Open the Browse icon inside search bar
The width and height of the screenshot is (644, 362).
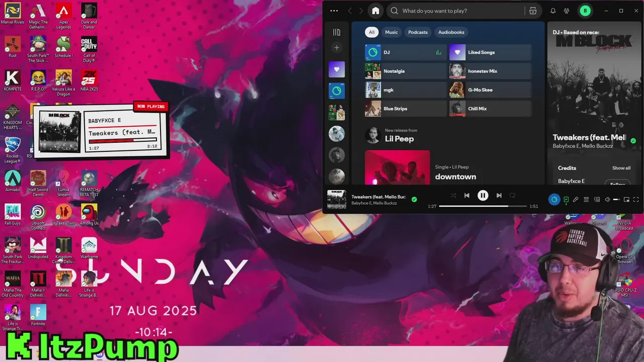pos(533,11)
